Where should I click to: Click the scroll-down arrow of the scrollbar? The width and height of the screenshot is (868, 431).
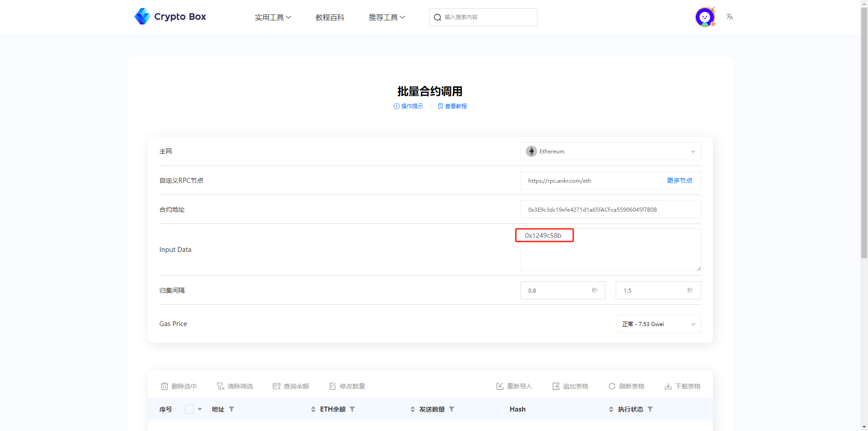tap(864, 427)
